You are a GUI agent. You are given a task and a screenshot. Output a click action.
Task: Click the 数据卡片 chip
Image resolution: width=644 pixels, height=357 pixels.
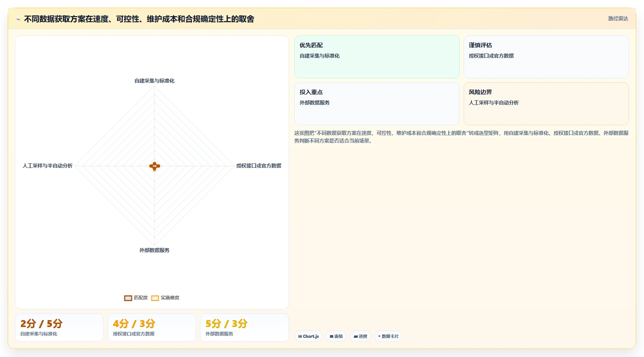click(388, 336)
